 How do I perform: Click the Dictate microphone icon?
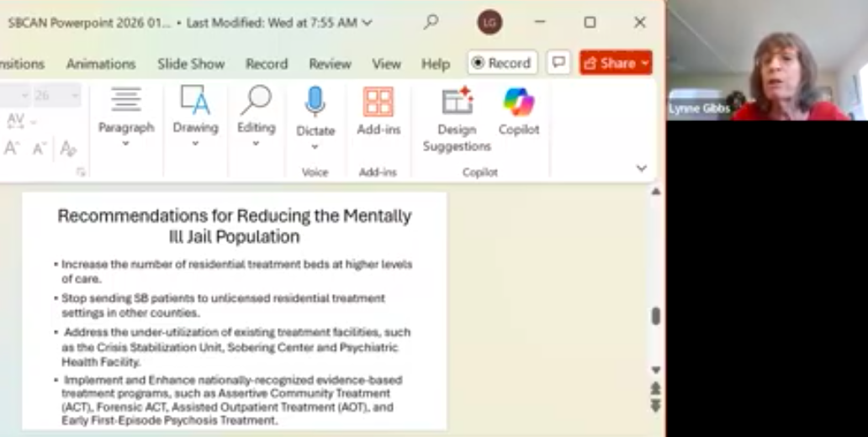pos(315,102)
